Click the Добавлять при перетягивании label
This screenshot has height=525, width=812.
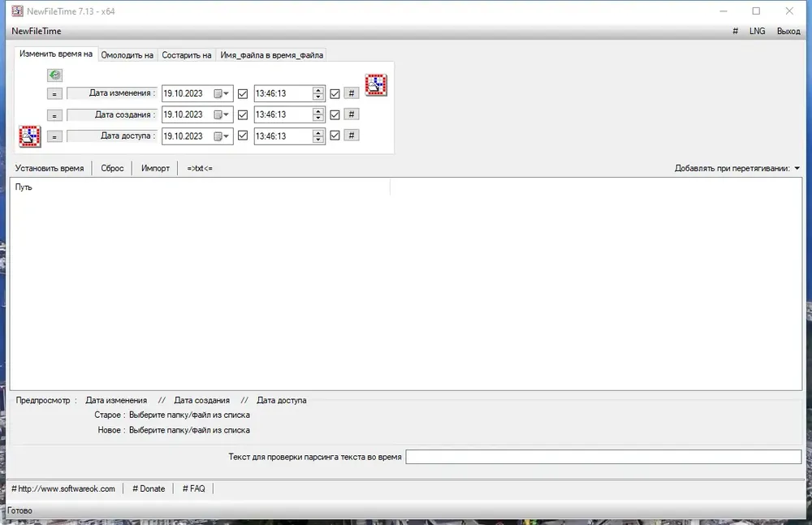[x=732, y=168]
